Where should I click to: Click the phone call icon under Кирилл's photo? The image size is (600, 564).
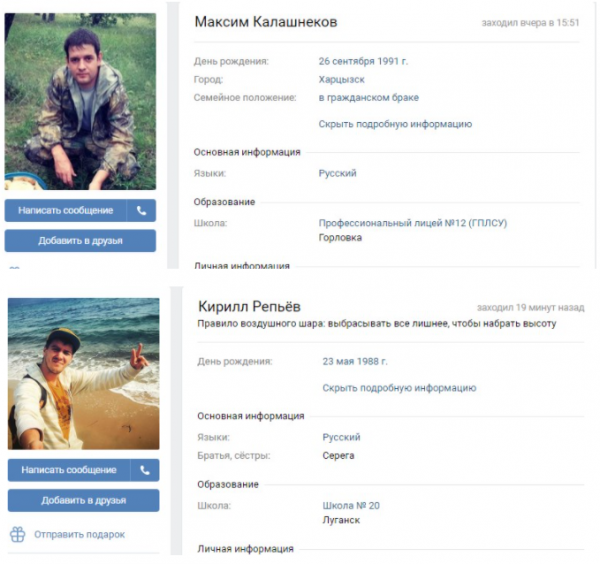[145, 470]
